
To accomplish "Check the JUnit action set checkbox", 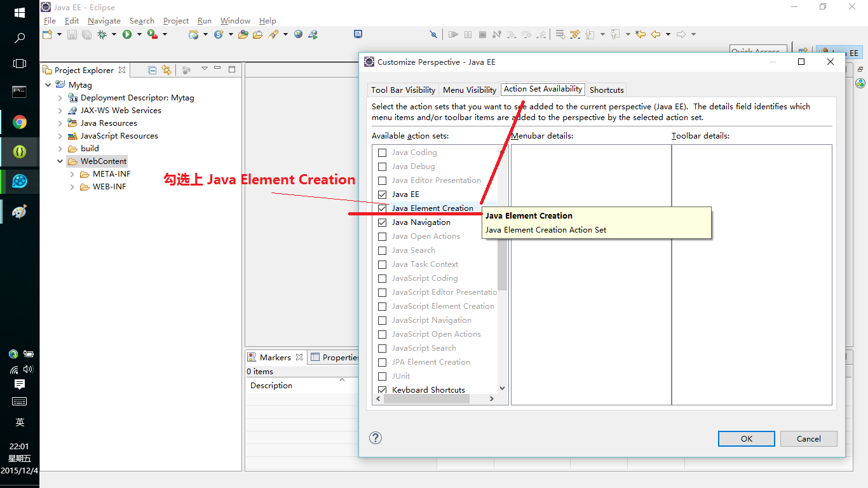I will [382, 376].
